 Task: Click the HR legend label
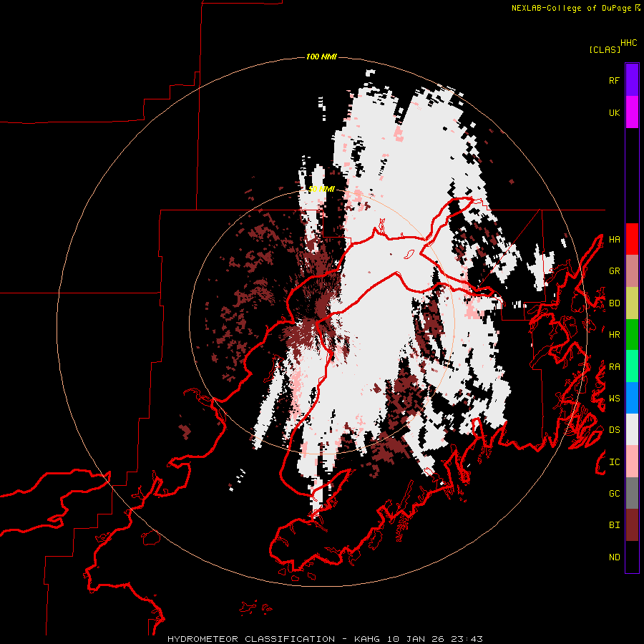coord(614,335)
